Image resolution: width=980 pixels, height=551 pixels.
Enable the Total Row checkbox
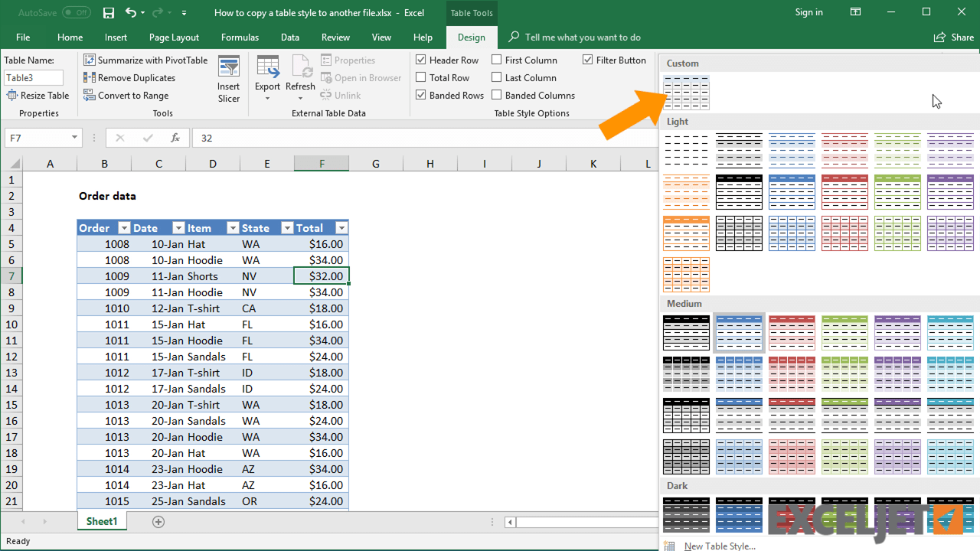(x=420, y=77)
